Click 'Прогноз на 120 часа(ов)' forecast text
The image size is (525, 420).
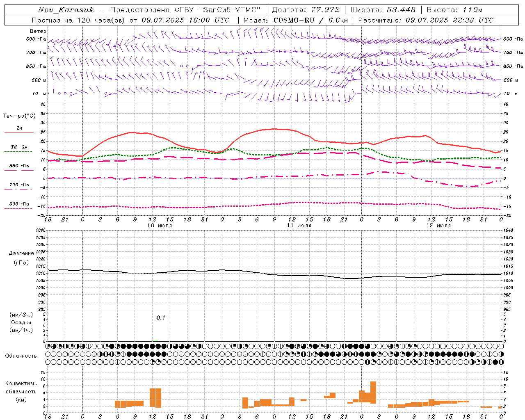pos(79,20)
